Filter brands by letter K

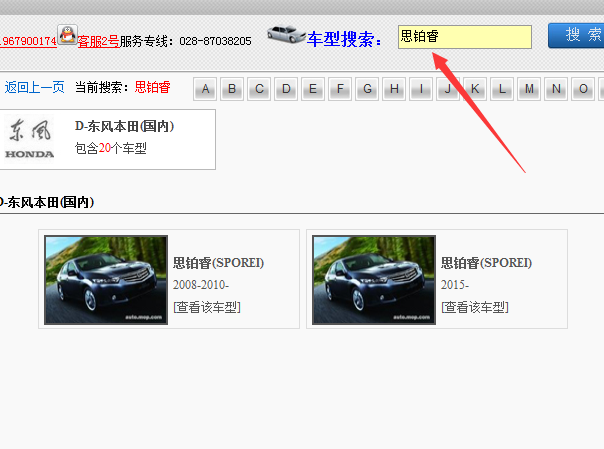(x=475, y=89)
